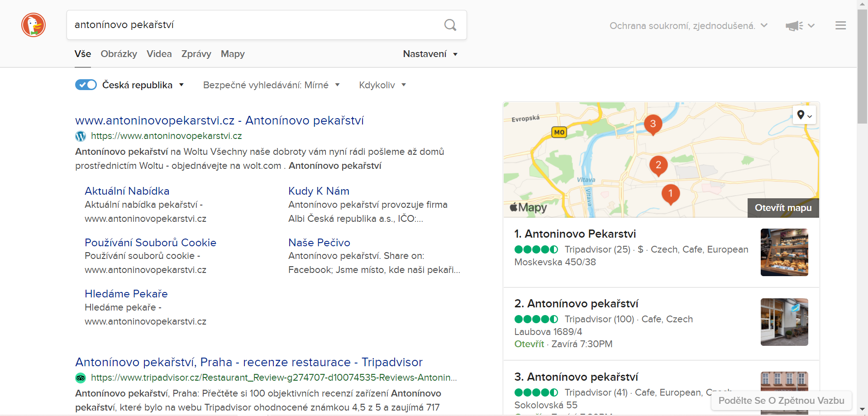Switch to the Mapy tab

[x=233, y=54]
